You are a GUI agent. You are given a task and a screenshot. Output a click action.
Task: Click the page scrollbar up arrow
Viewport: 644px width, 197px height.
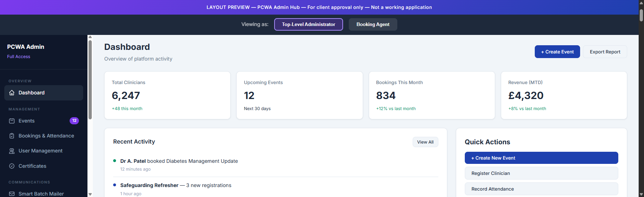click(x=641, y=3)
